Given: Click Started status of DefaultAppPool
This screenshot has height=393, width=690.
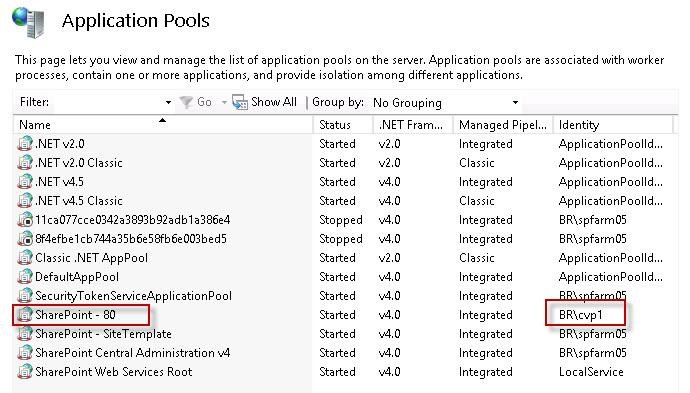Looking at the screenshot, I should (337, 277).
